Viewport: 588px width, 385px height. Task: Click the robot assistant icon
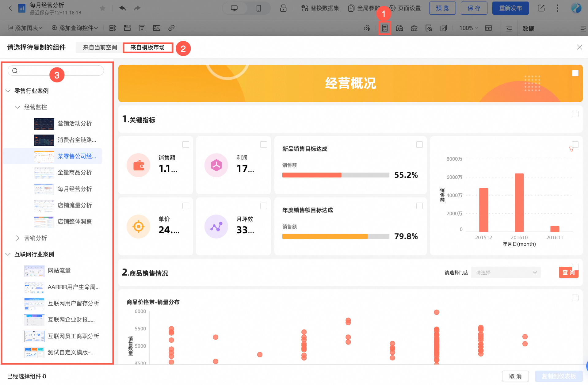(x=414, y=28)
